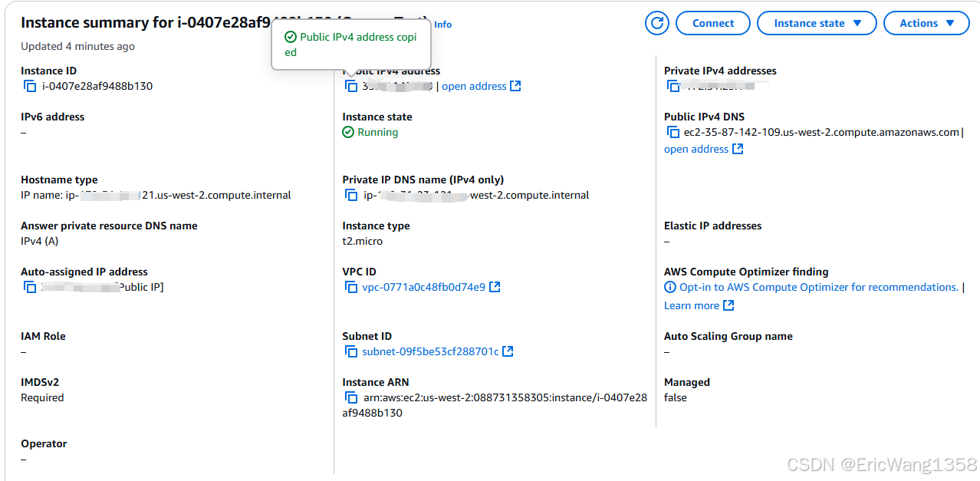The height and width of the screenshot is (481, 980).
Task: Open the Instance state dropdown
Action: coord(817,23)
